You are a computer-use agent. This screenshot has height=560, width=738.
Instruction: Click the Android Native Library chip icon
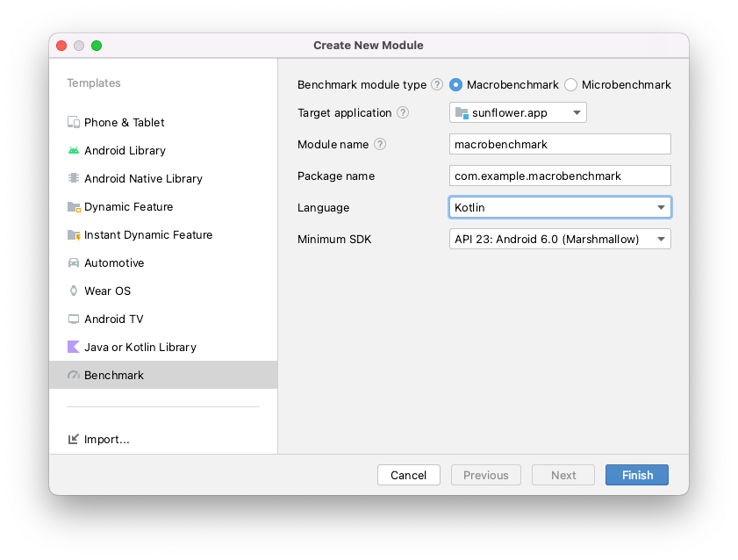pyautogui.click(x=74, y=178)
